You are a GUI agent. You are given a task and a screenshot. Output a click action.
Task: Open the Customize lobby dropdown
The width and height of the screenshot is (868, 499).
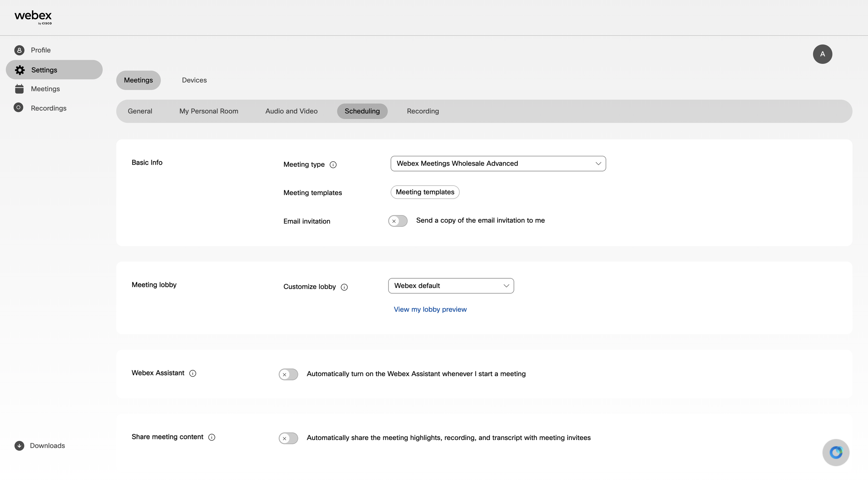pyautogui.click(x=451, y=286)
